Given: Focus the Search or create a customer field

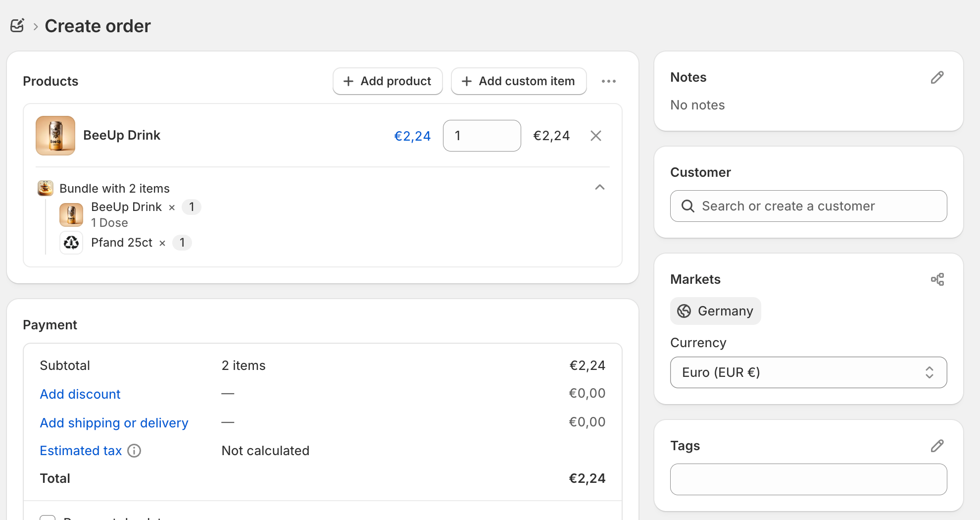Looking at the screenshot, I should pos(809,206).
